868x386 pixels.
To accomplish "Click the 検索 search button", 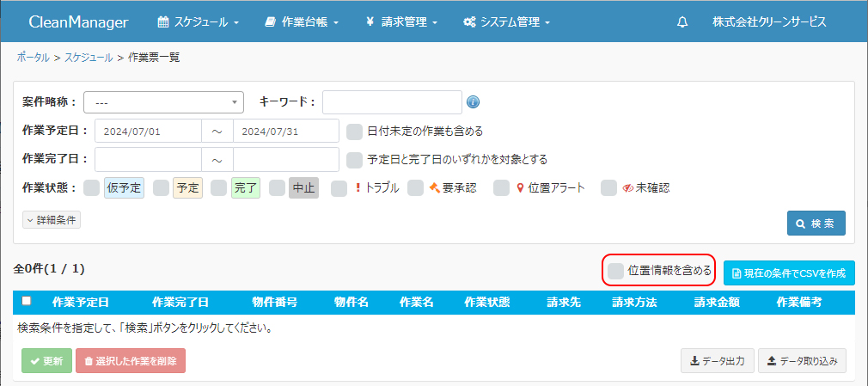I will pos(816,224).
